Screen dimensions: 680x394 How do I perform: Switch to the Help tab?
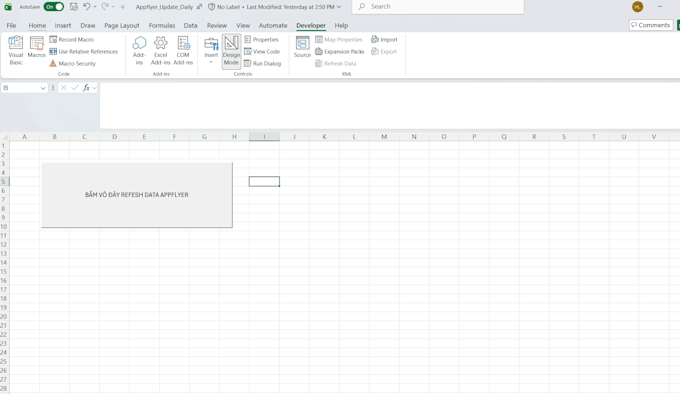(341, 26)
